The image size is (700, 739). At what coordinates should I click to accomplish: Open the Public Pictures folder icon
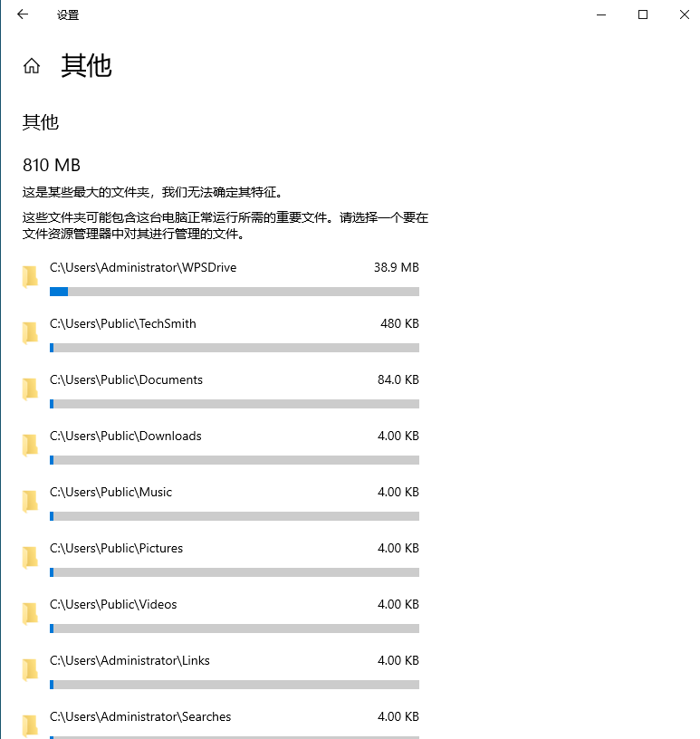[30, 557]
